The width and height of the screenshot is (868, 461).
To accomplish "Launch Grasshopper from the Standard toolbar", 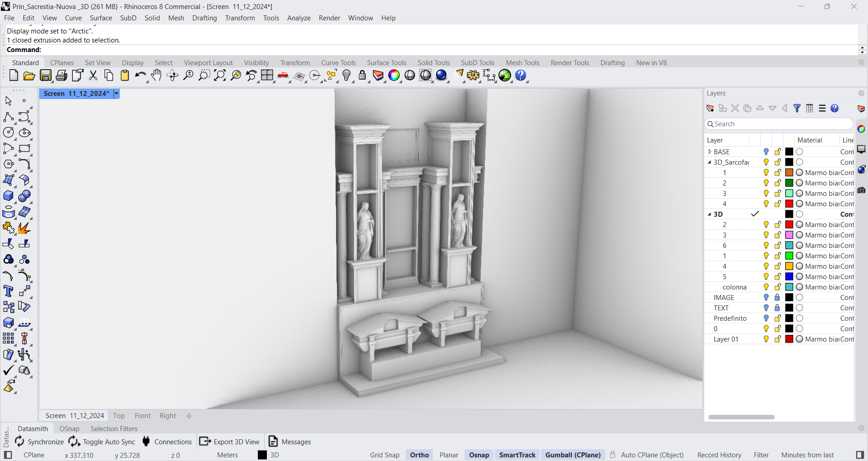I will pyautogui.click(x=505, y=76).
